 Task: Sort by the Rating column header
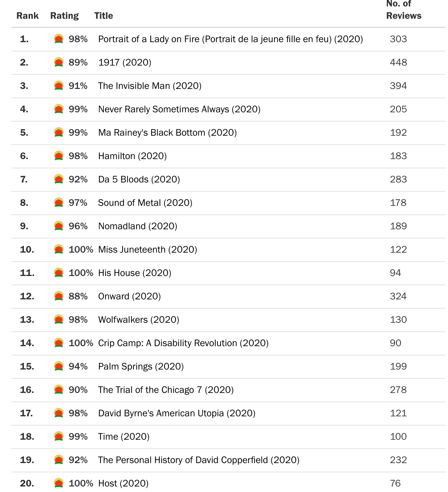(64, 16)
